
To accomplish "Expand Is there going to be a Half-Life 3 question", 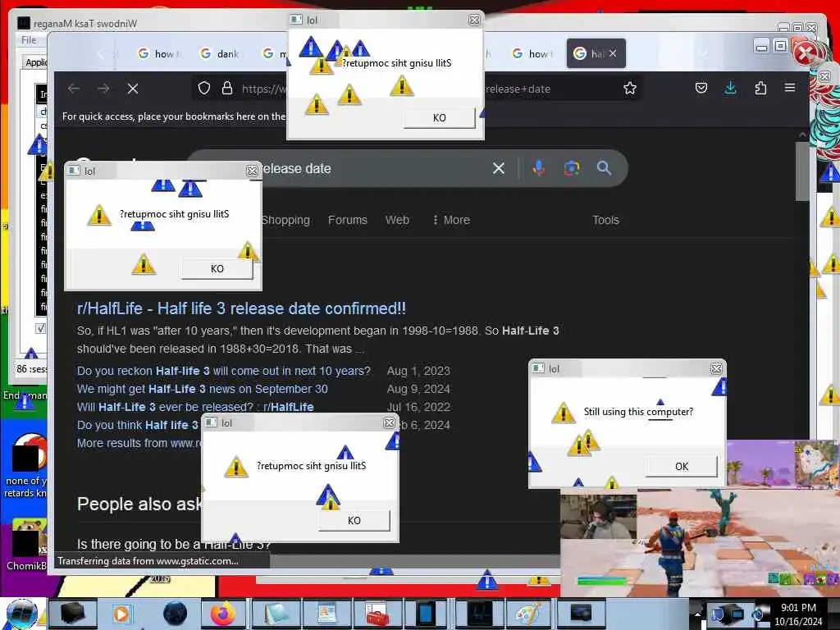I will [174, 545].
